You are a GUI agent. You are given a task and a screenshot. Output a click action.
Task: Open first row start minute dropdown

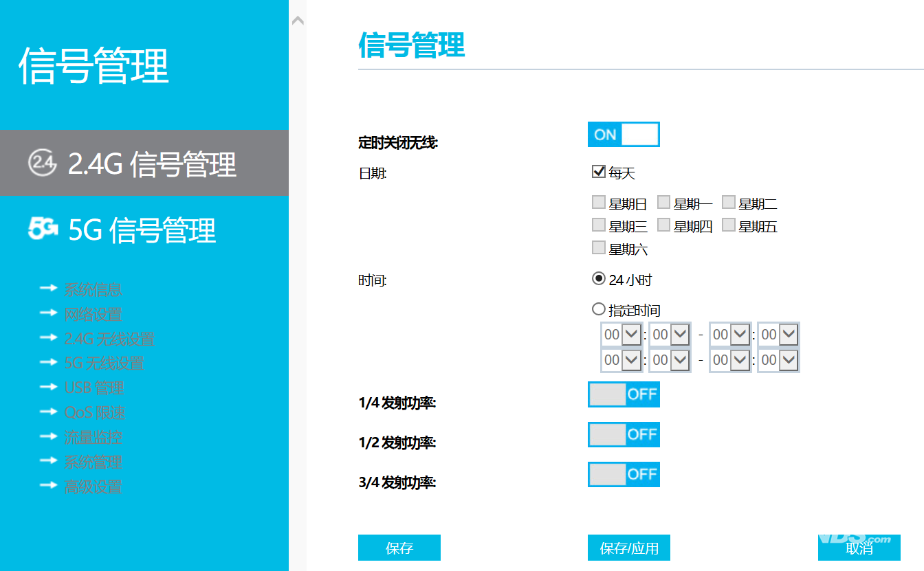(x=670, y=335)
